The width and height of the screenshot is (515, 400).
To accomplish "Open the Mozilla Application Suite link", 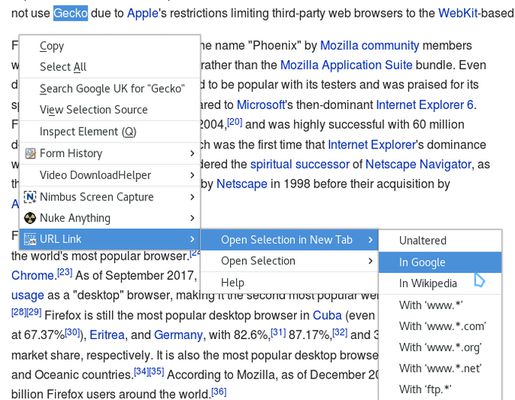I will [346, 65].
